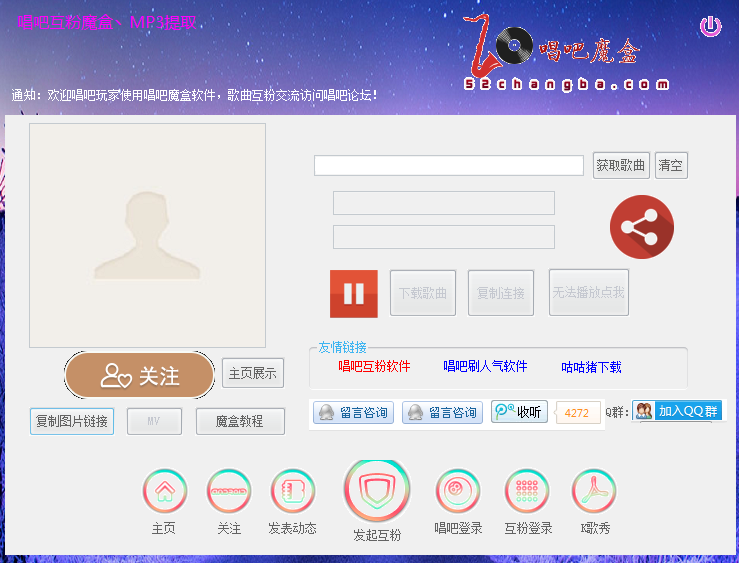
Task: Click the 发起互粉 shield icon
Action: pos(377,491)
